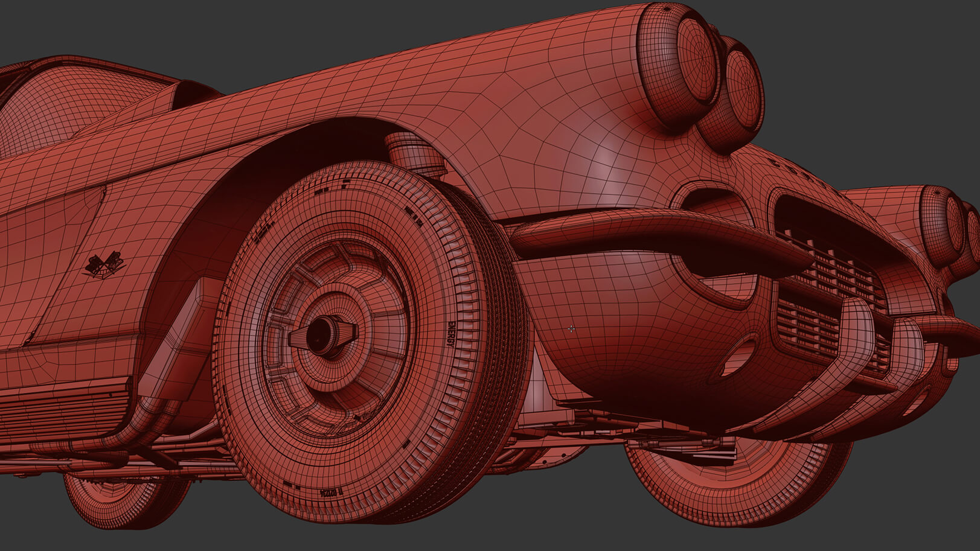The width and height of the screenshot is (980, 551).
Task: Click the small crosshair cursor on the bumper
Action: pos(571,329)
